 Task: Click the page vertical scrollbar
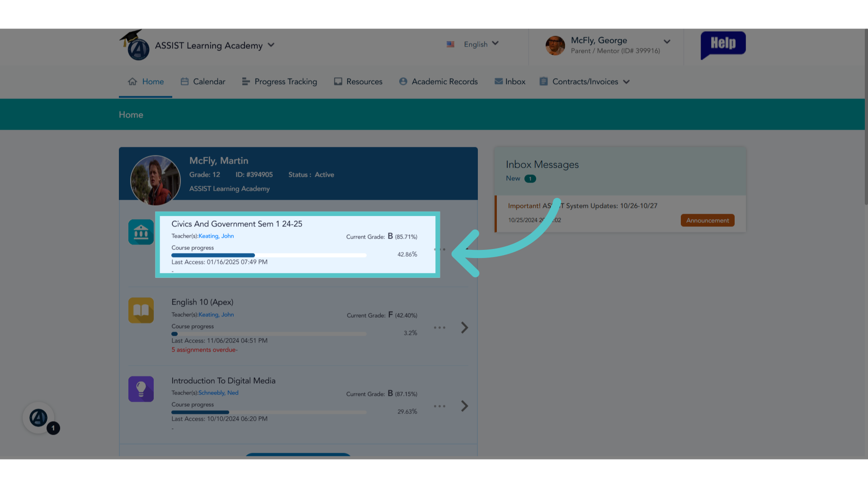(x=866, y=117)
